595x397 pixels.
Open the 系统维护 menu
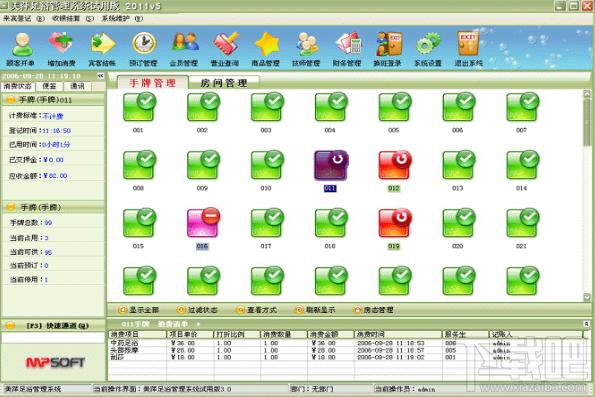[122, 18]
